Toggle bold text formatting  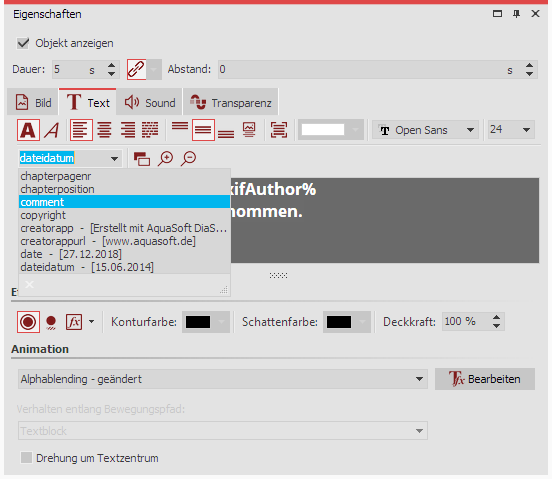28,130
